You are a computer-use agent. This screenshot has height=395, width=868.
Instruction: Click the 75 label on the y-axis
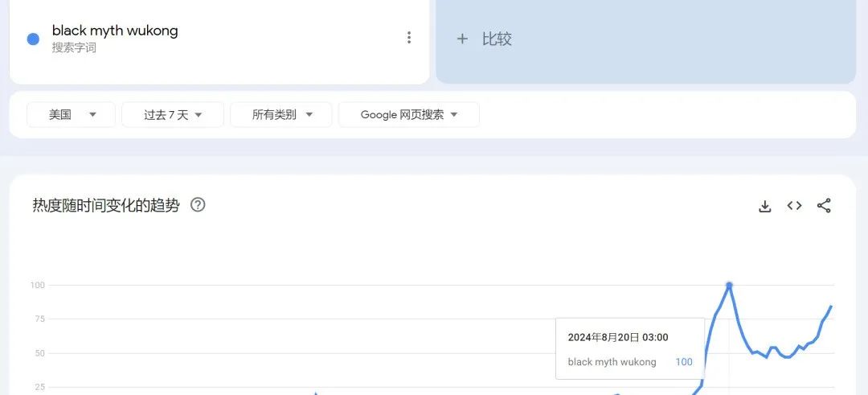[x=38, y=319]
